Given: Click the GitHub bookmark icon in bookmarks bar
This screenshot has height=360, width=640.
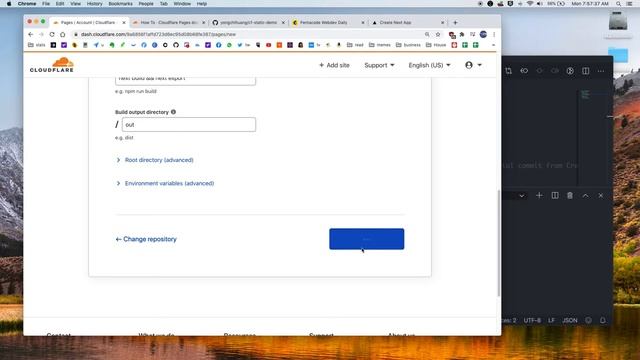Looking at the screenshot, I should 176,45.
